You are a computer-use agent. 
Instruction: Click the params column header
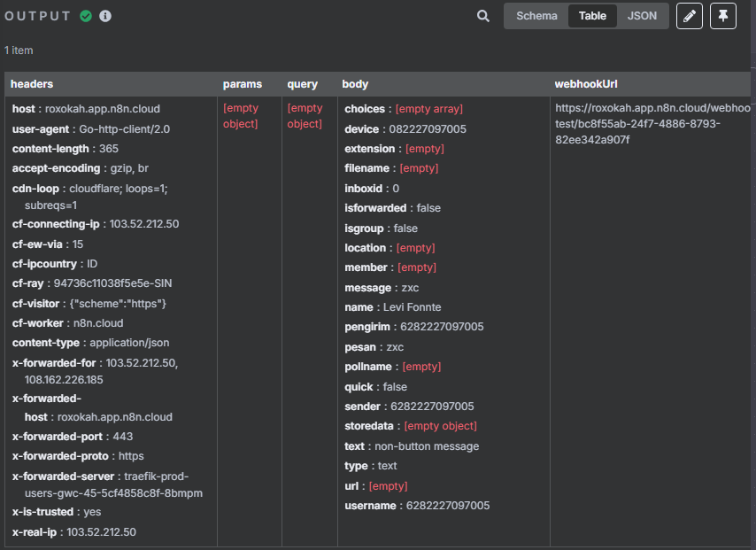pyautogui.click(x=242, y=84)
